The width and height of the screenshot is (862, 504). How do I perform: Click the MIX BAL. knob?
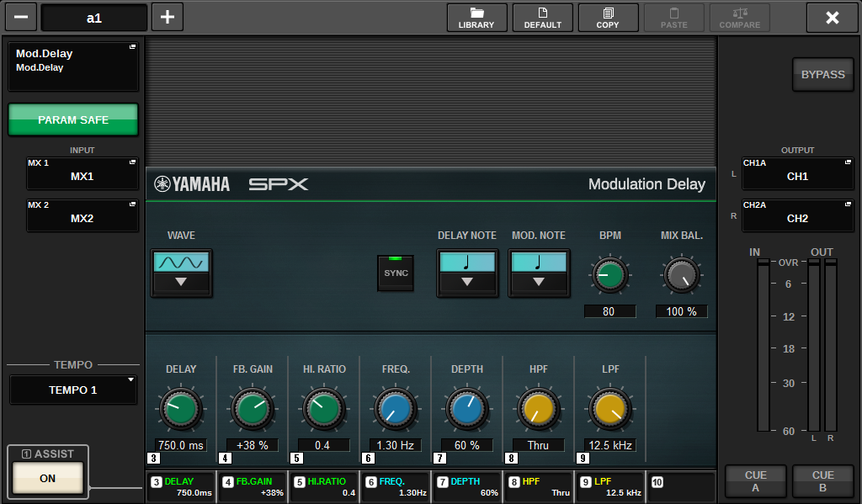pos(681,275)
